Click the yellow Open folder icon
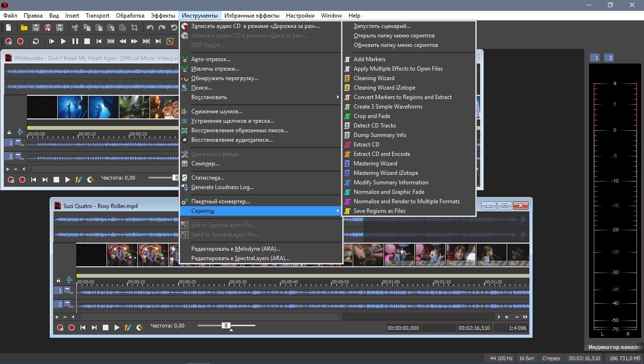The height and width of the screenshot is (364, 644). point(24,28)
